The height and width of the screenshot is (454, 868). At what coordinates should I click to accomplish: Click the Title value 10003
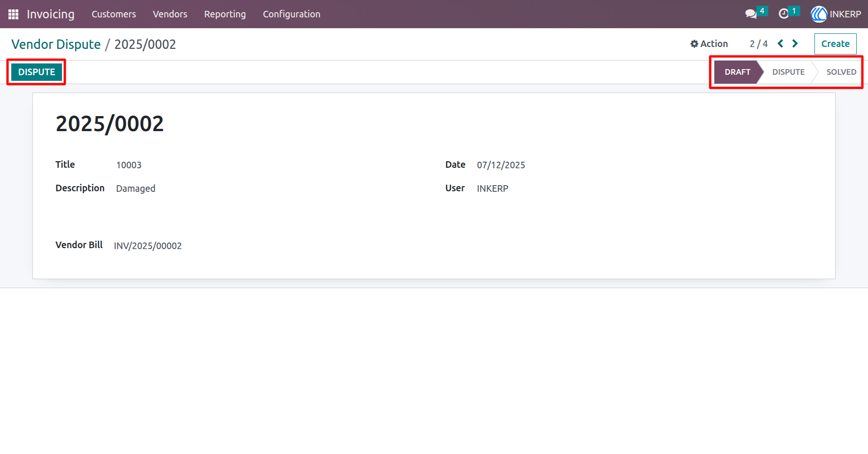pyautogui.click(x=129, y=165)
